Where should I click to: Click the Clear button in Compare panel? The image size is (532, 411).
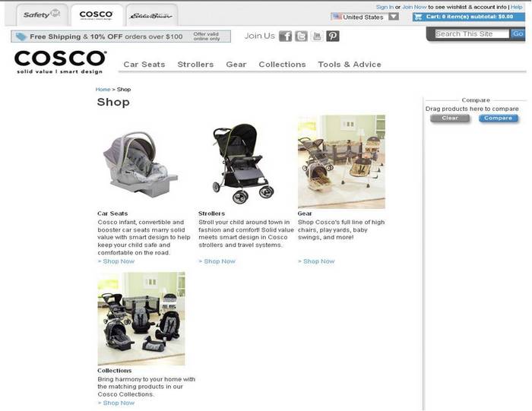450,118
